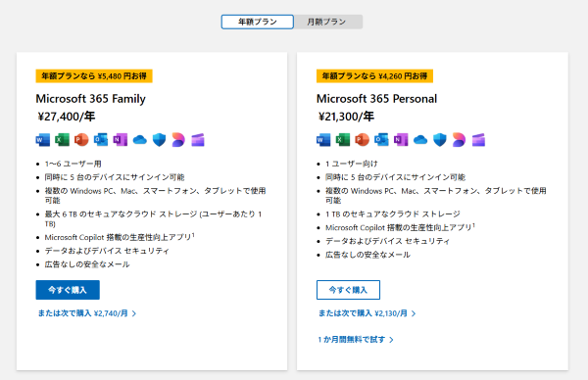The height and width of the screenshot is (380, 588).
Task: Click the PowerPoint icon in the Personal plan
Action: coord(362,140)
